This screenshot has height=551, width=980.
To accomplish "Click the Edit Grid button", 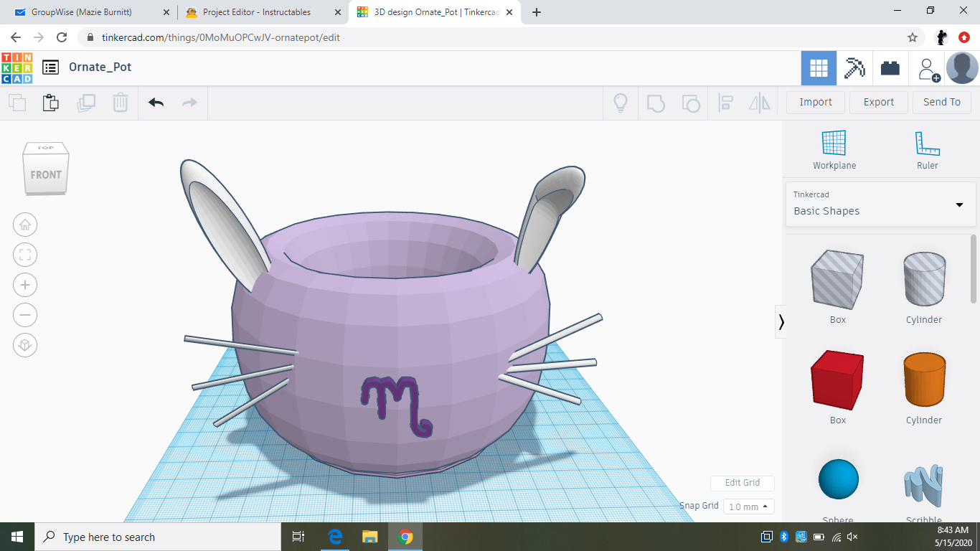I will (x=742, y=483).
